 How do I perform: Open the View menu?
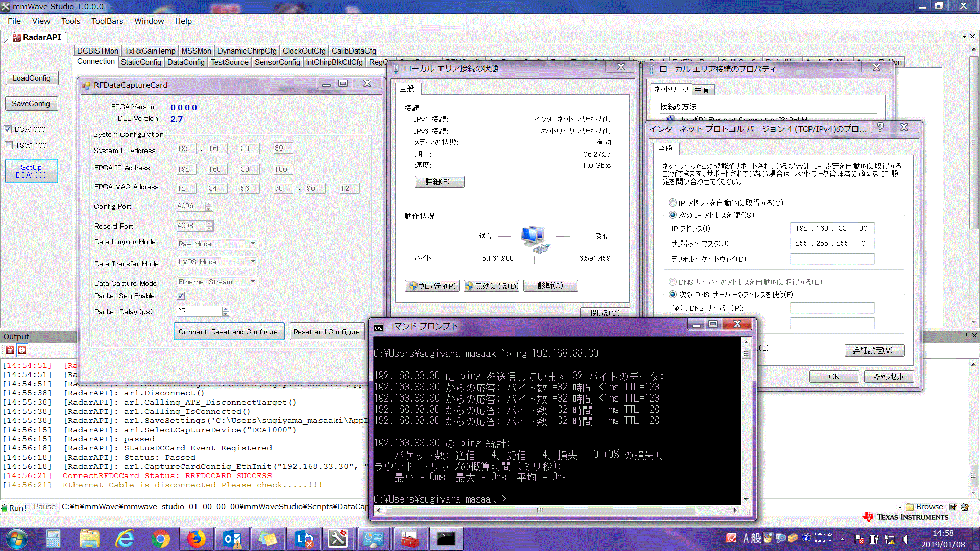(41, 21)
